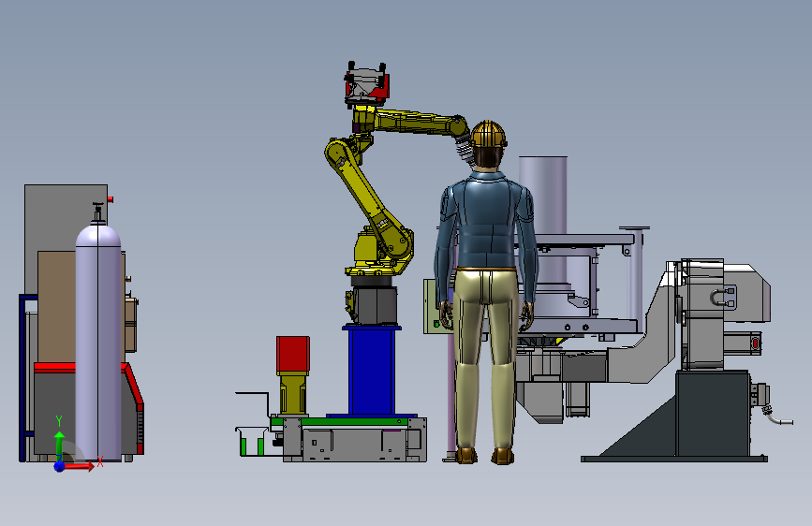Select the blue frame tube on the welder cart
The image size is (812, 526).
tap(22, 378)
